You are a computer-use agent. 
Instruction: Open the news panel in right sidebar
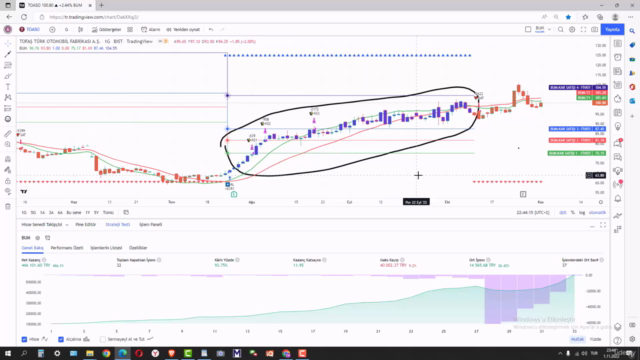618,71
